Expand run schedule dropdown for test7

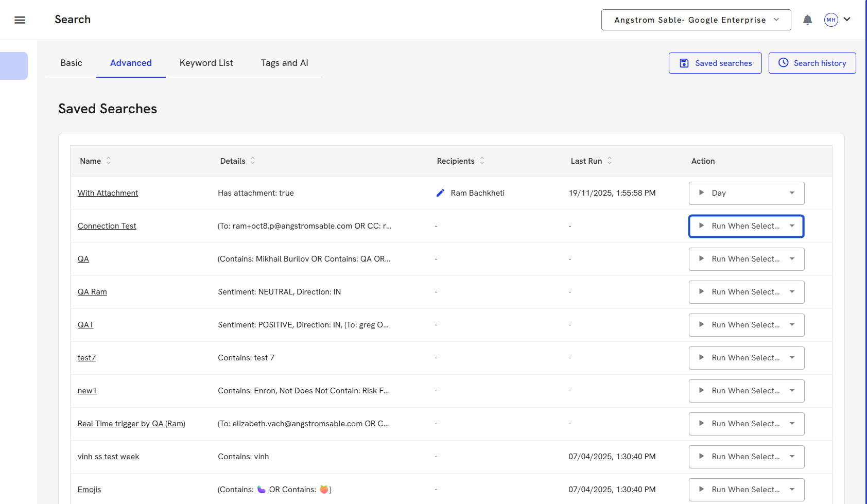coord(792,358)
